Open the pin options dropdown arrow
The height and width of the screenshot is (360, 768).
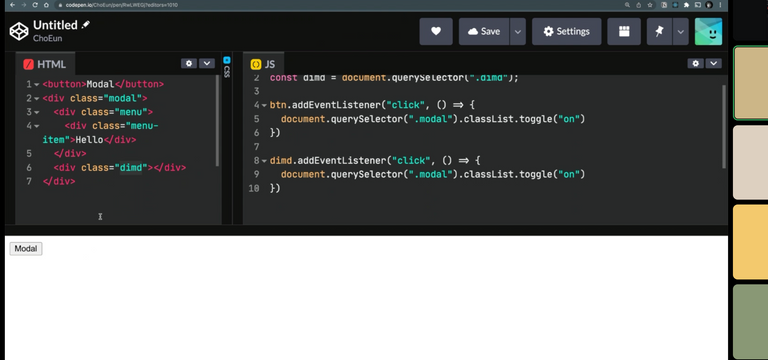680,31
